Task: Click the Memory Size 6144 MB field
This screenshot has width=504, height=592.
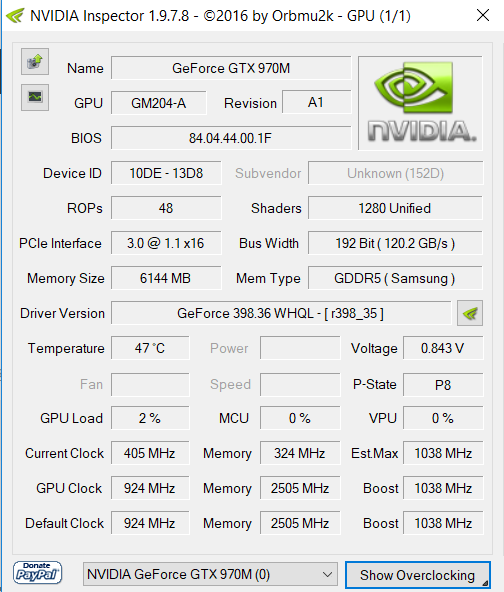Action: point(166,278)
